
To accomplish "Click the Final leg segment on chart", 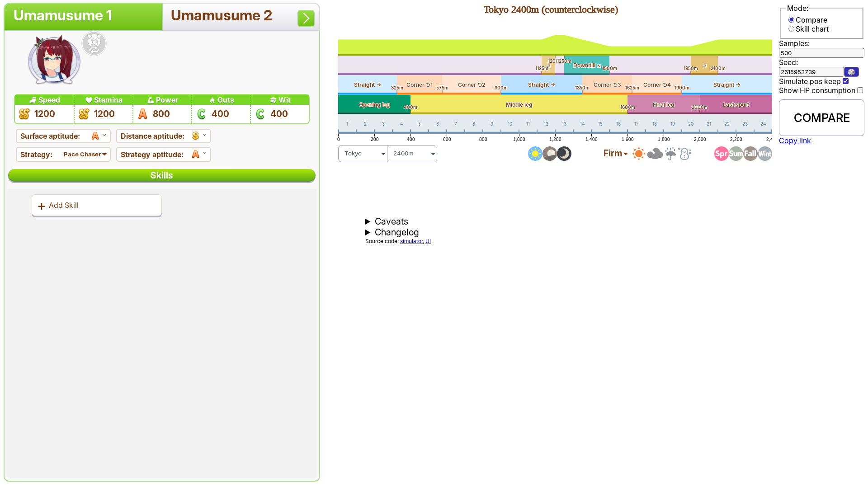I will click(664, 104).
